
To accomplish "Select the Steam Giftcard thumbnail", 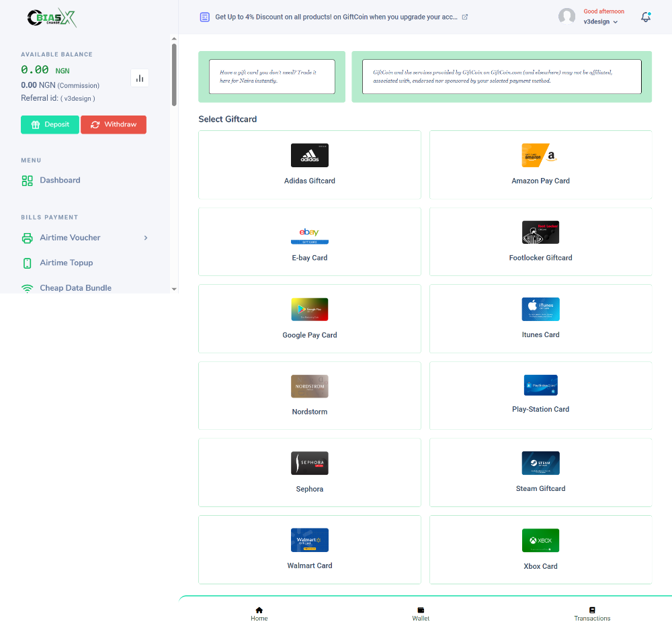I will tap(540, 463).
